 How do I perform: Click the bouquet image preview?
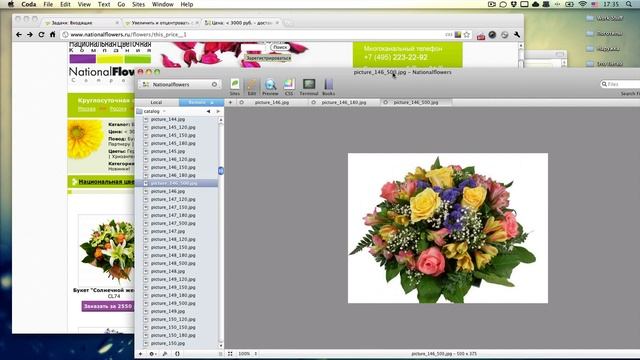[448, 228]
